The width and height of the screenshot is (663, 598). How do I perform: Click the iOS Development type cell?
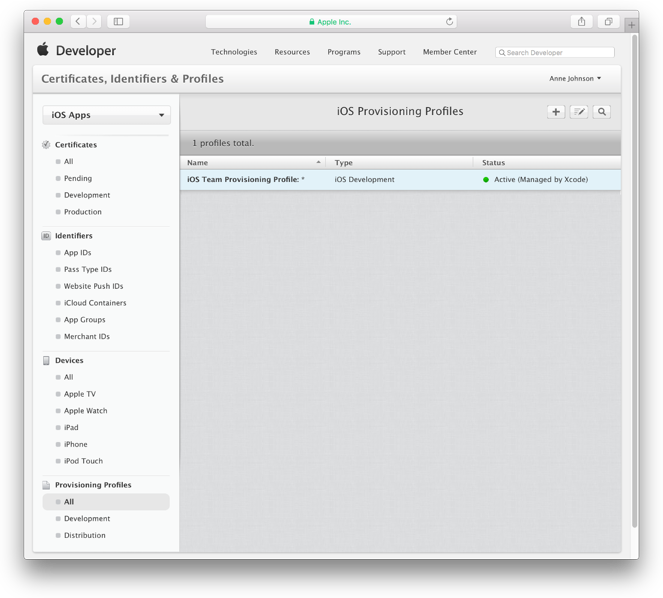[x=364, y=180]
